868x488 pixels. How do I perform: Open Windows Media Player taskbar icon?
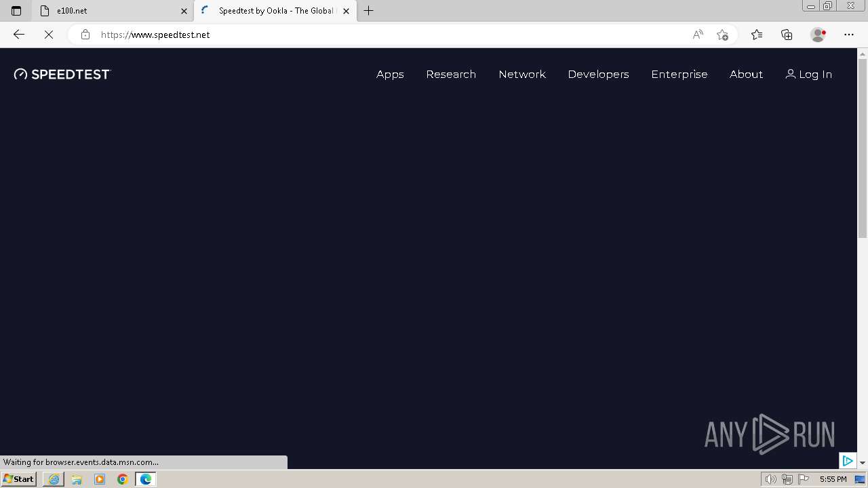(x=100, y=479)
